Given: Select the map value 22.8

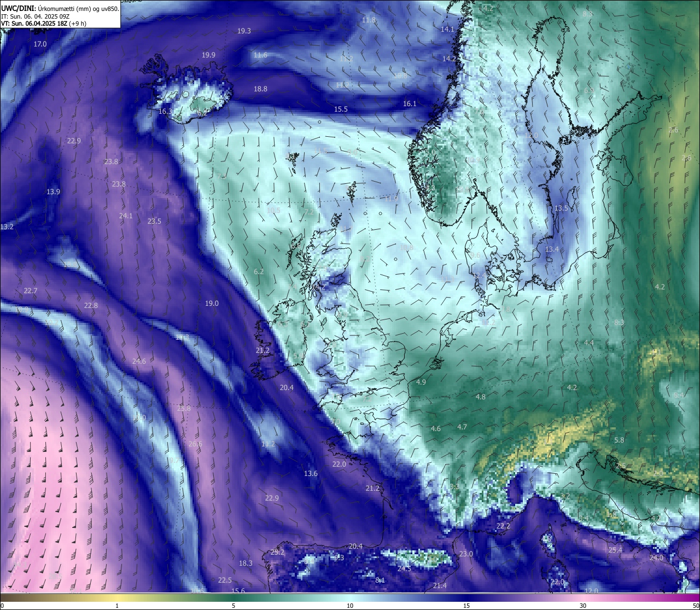Looking at the screenshot, I should click(91, 306).
